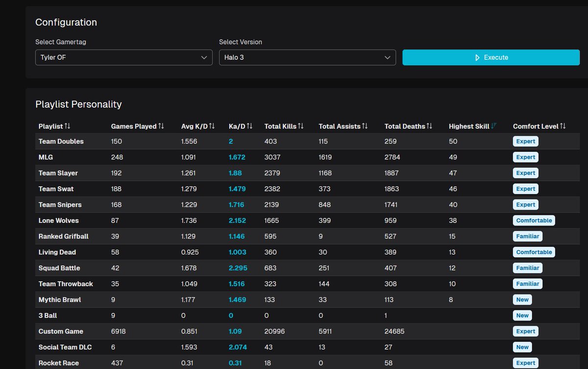Sort table by Playlist column arrows
The height and width of the screenshot is (369, 588).
coord(68,126)
